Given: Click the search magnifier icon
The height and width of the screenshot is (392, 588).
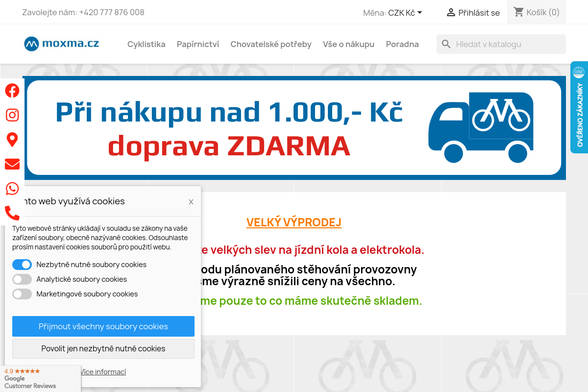Looking at the screenshot, I should [x=446, y=44].
